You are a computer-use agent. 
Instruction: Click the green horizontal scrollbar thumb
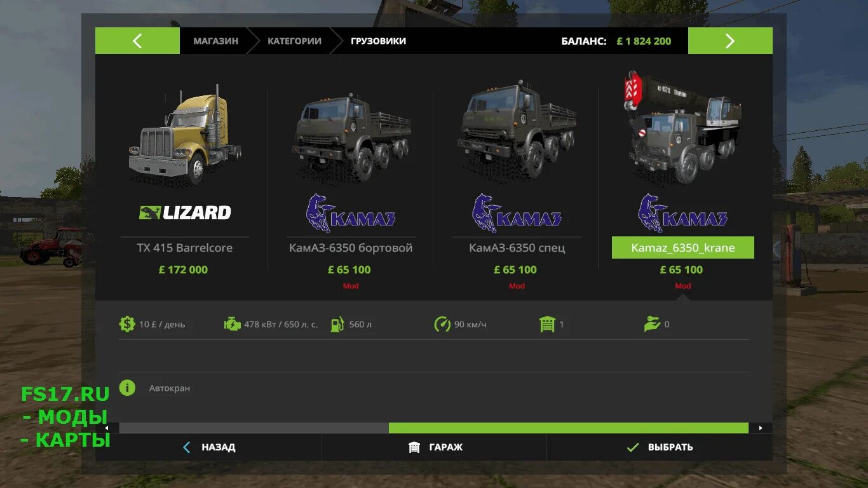569,428
